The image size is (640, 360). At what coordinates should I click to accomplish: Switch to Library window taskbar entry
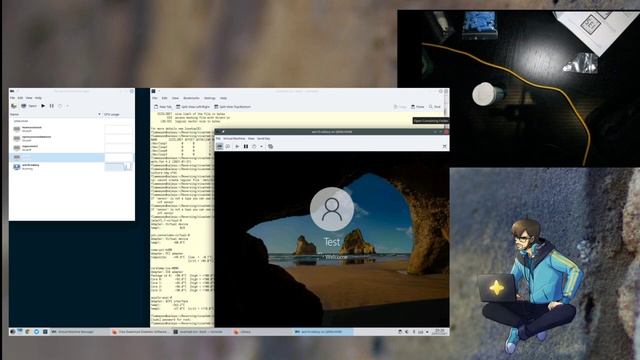(x=261, y=332)
